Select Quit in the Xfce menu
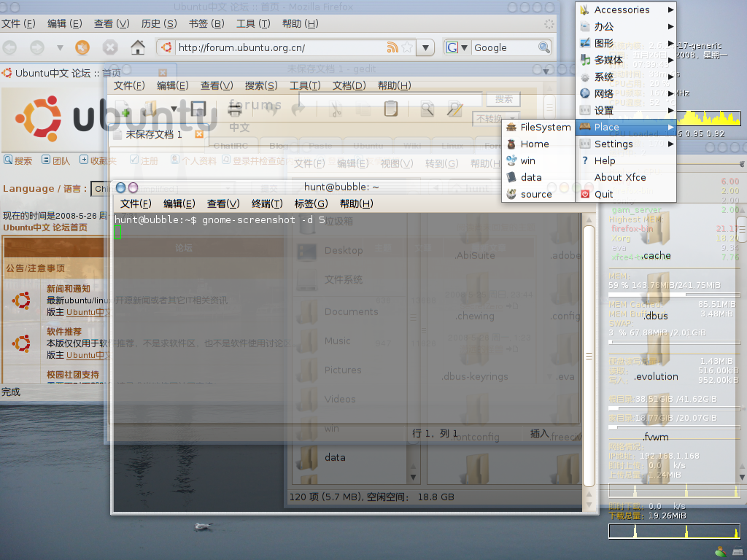 coord(626,194)
